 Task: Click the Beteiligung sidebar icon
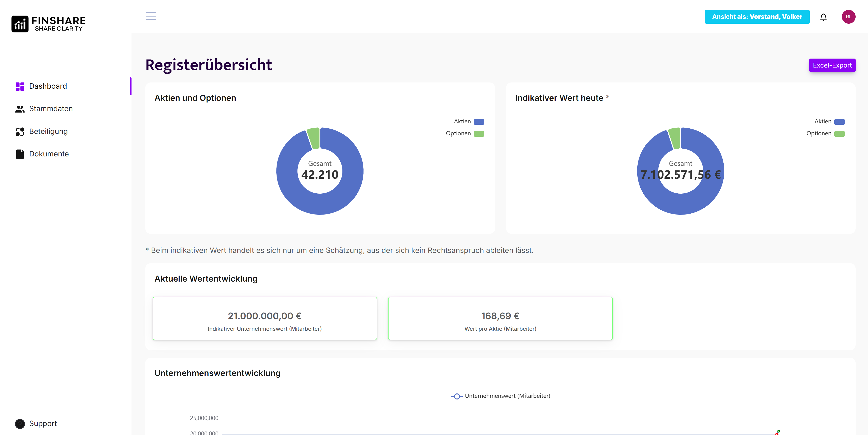point(20,132)
